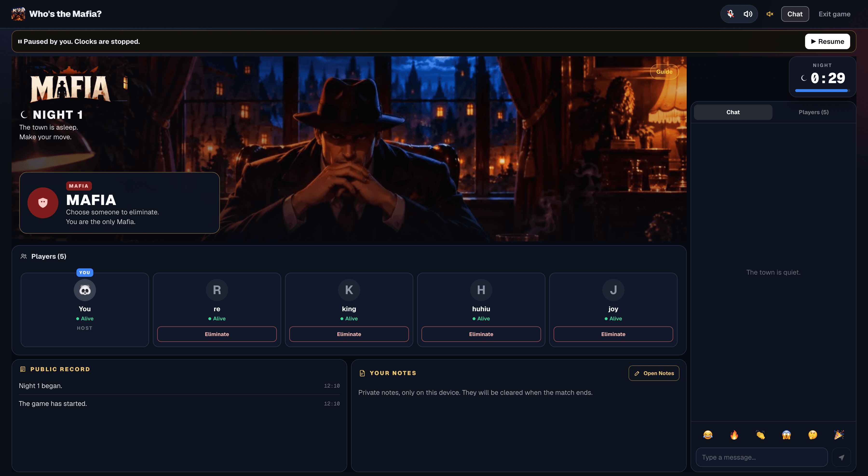This screenshot has width=868, height=476.
Task: Eliminate player huhiu
Action: (x=481, y=334)
